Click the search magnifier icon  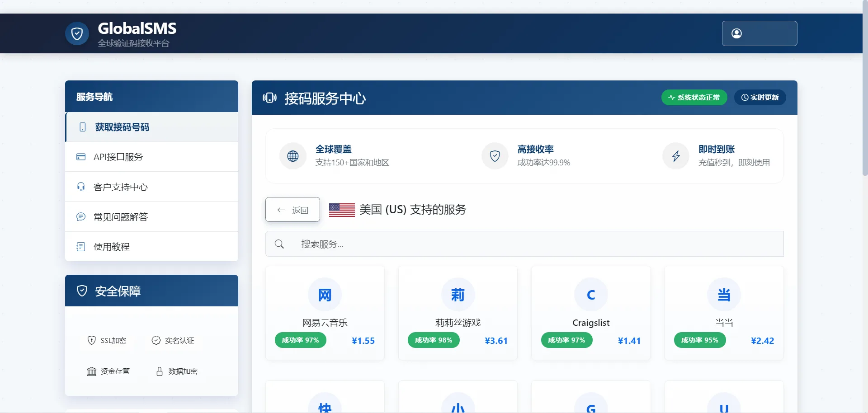click(x=279, y=244)
